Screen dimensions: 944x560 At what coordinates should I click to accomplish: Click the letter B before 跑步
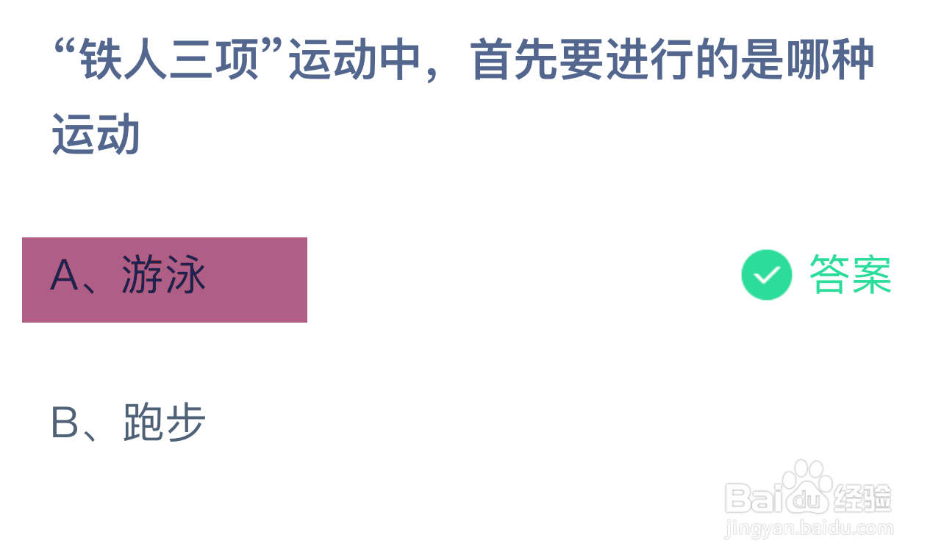[63, 424]
